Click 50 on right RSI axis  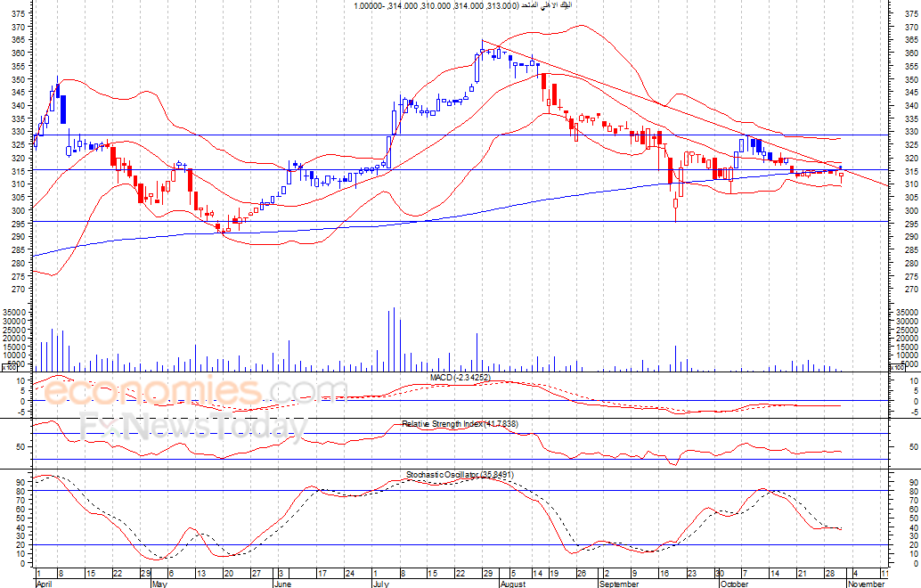tap(913, 447)
